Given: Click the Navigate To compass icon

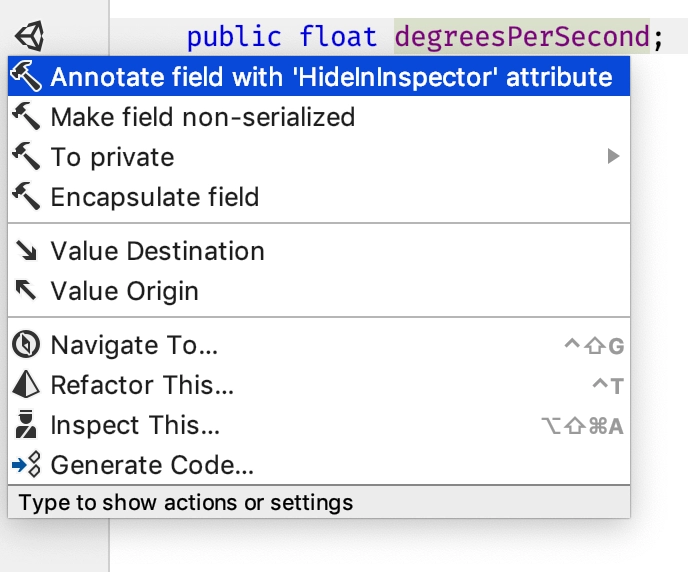Looking at the screenshot, I should [x=26, y=344].
